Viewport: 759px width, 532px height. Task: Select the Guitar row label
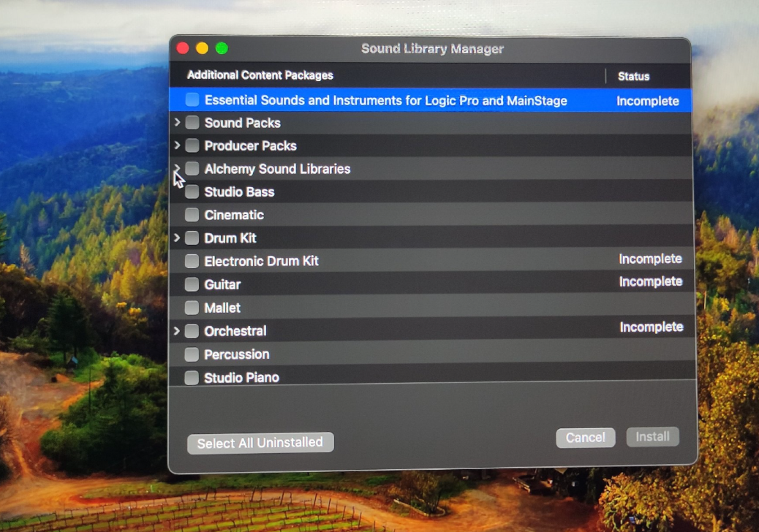223,284
